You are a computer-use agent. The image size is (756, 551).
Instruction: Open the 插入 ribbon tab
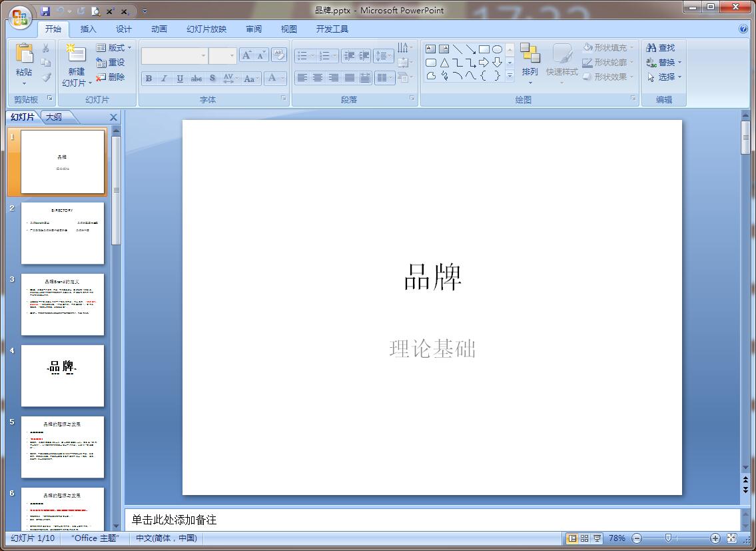tap(88, 29)
